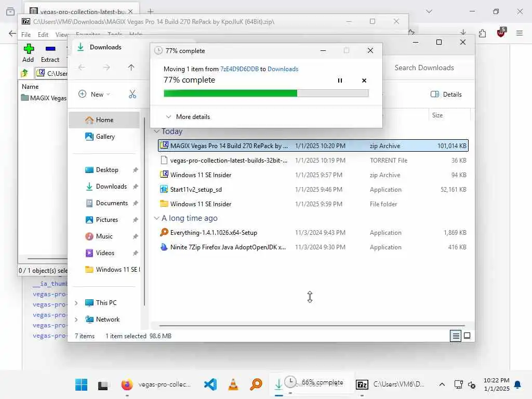Select Everything-1.4.1.1026.x64-Setup file
The width and height of the screenshot is (532, 399).
pos(313,233)
